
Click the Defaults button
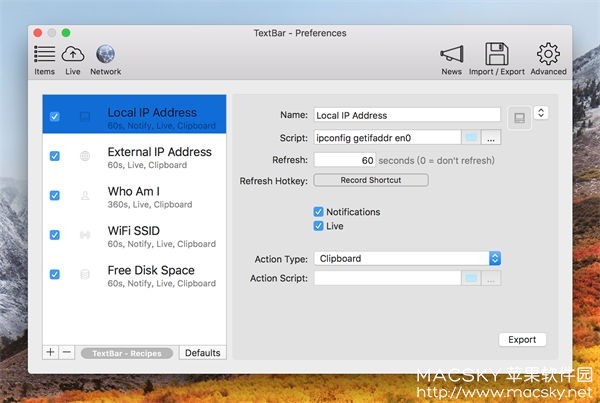[x=202, y=352]
